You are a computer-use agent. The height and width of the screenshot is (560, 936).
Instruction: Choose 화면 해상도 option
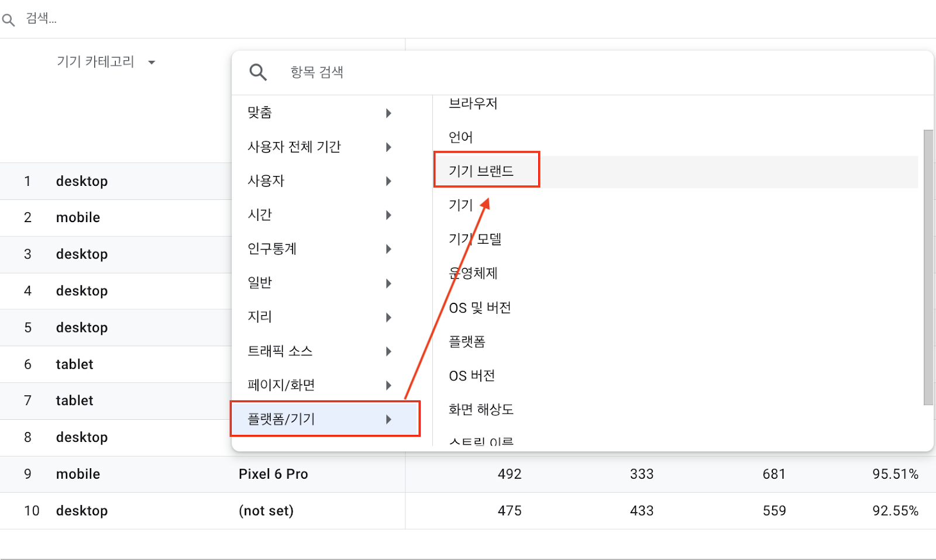[x=481, y=409]
